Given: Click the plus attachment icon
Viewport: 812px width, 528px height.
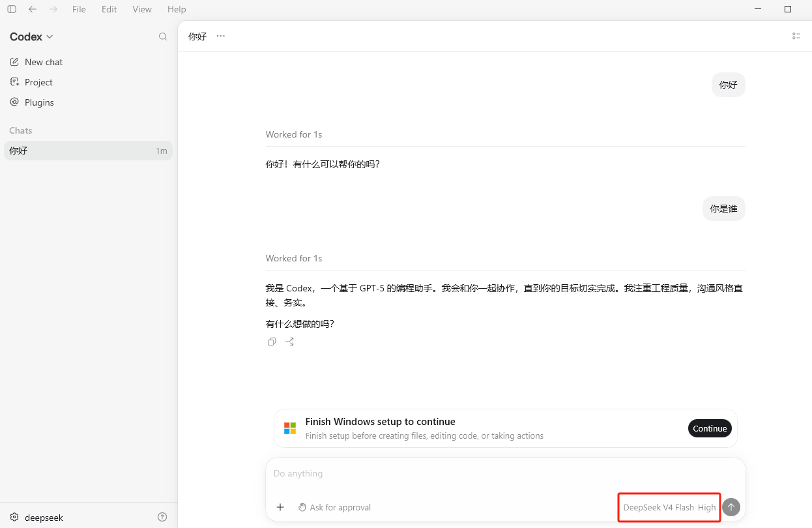Looking at the screenshot, I should tap(280, 507).
